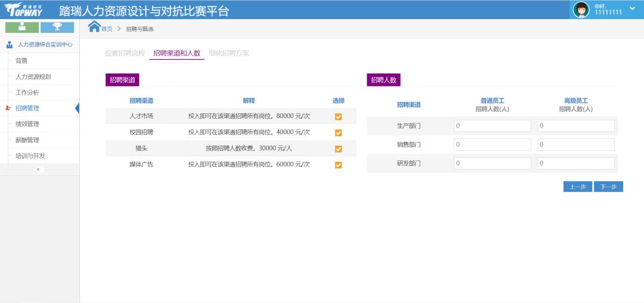Image resolution: width=644 pixels, height=303 pixels.
Task: Toggle the 校园招聘 channel checkbox
Action: [338, 133]
